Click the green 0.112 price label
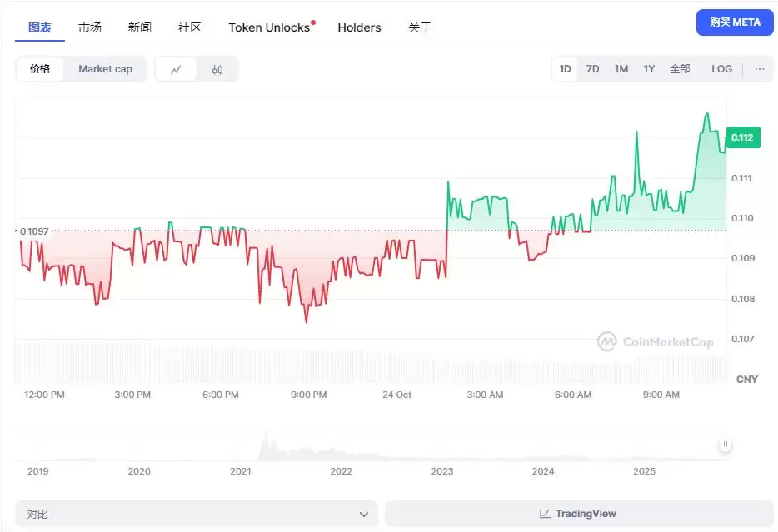This screenshot has width=778, height=532. click(x=742, y=137)
